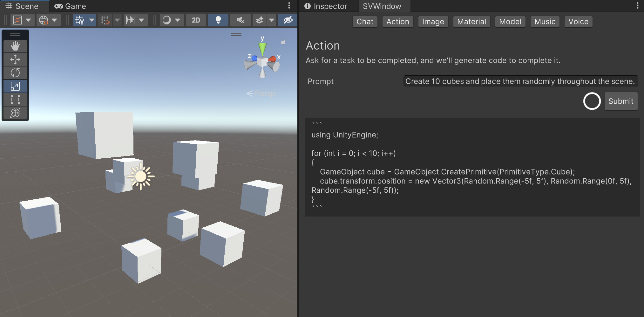
Task: Toggle scene lighting lightbulb
Action: click(218, 20)
